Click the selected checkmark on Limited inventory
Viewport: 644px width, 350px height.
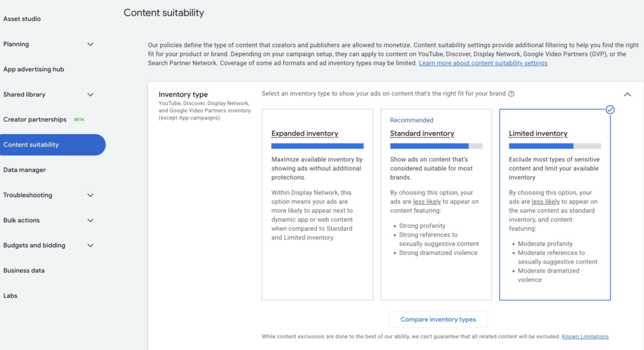coord(609,110)
